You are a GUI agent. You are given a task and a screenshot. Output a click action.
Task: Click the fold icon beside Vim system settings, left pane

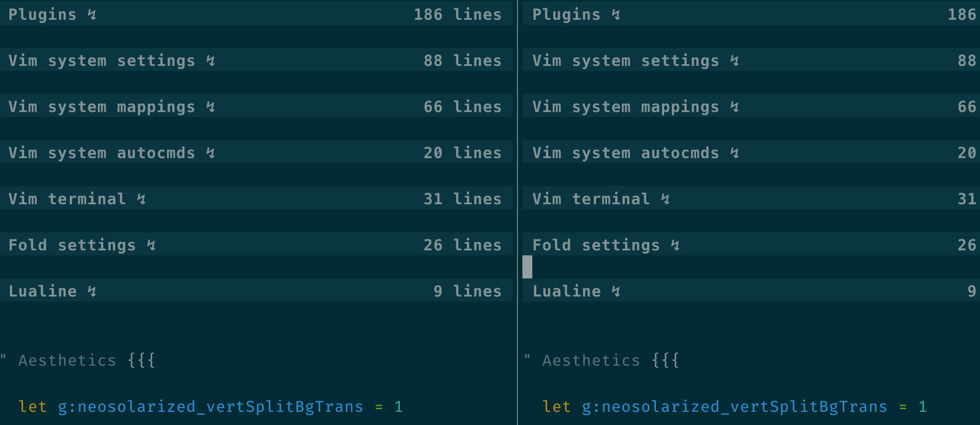[210, 61]
